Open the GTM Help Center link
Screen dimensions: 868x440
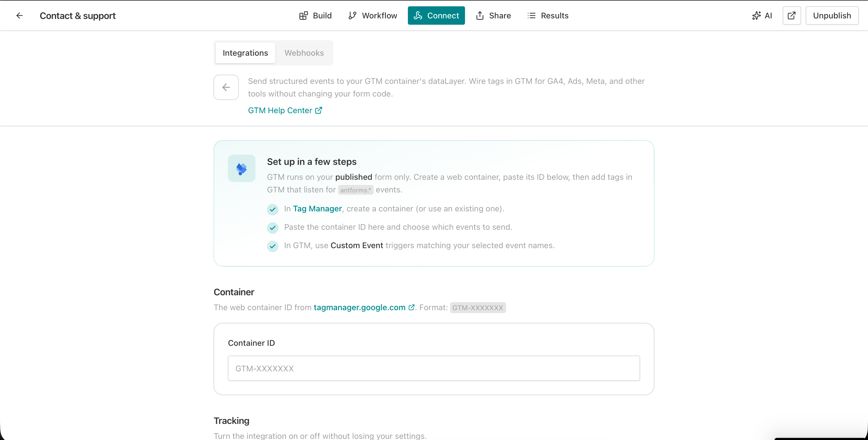[280, 110]
